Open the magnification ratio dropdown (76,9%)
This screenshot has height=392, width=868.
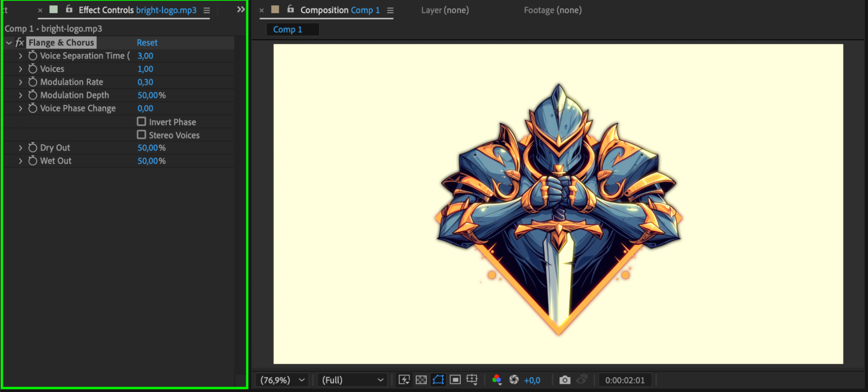(282, 380)
